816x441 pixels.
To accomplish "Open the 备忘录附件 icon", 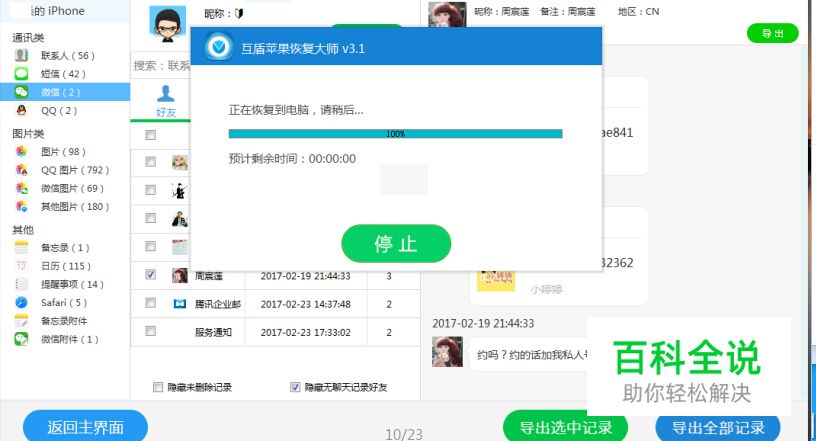I will click(21, 321).
